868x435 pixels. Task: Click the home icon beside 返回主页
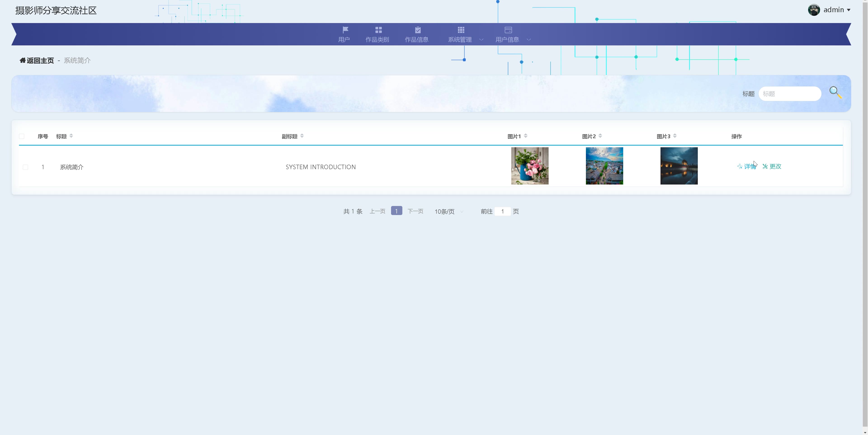[23, 60]
